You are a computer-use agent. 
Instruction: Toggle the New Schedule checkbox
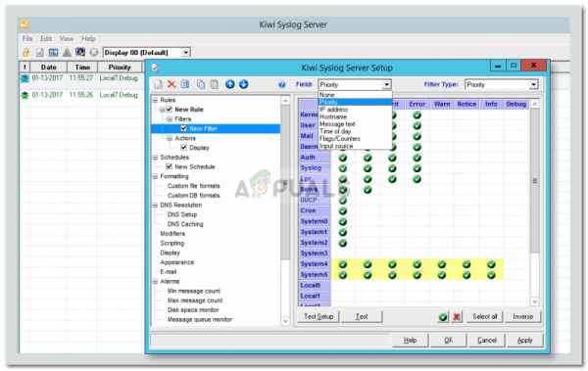pos(170,166)
